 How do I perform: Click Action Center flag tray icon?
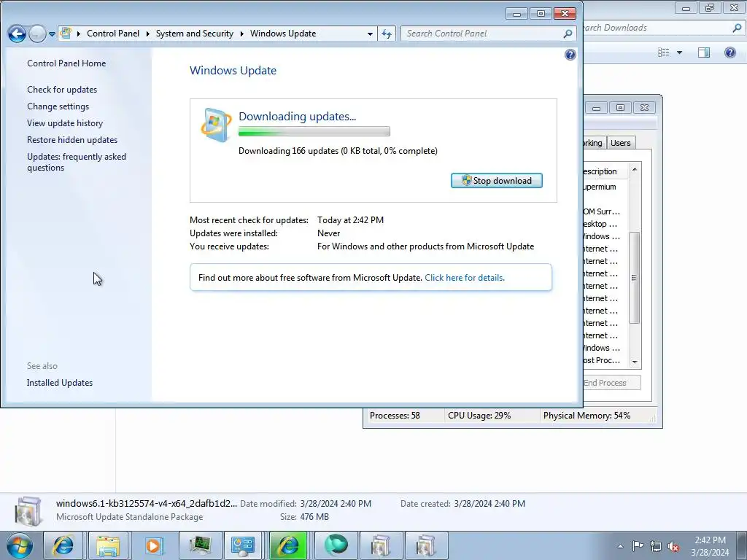(x=638, y=546)
